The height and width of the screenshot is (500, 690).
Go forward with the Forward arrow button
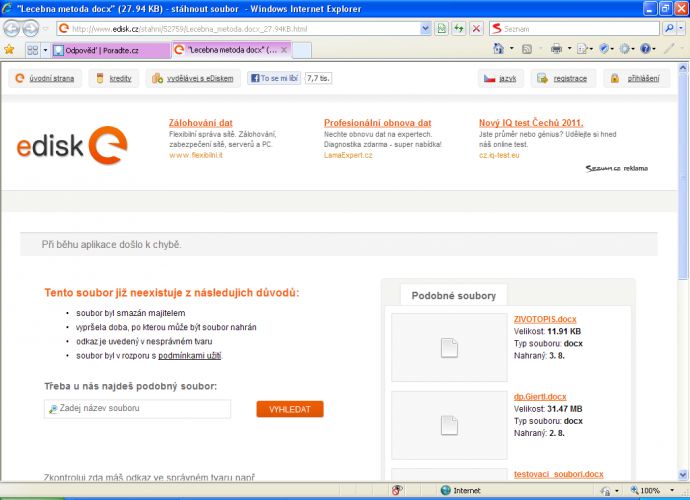coord(31,29)
